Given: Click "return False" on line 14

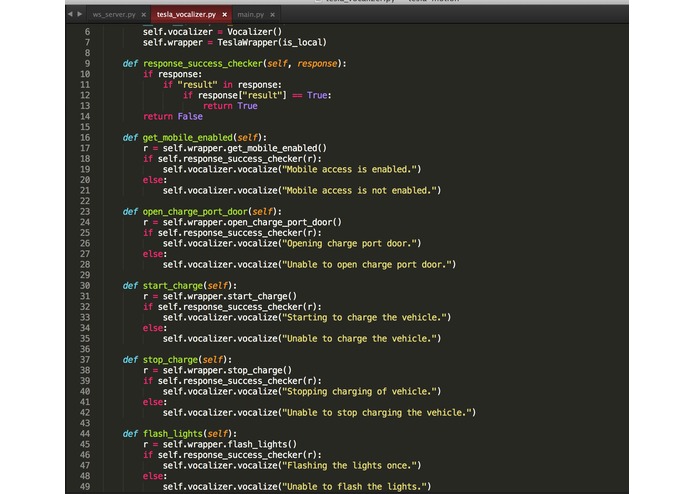Looking at the screenshot, I should (x=172, y=117).
